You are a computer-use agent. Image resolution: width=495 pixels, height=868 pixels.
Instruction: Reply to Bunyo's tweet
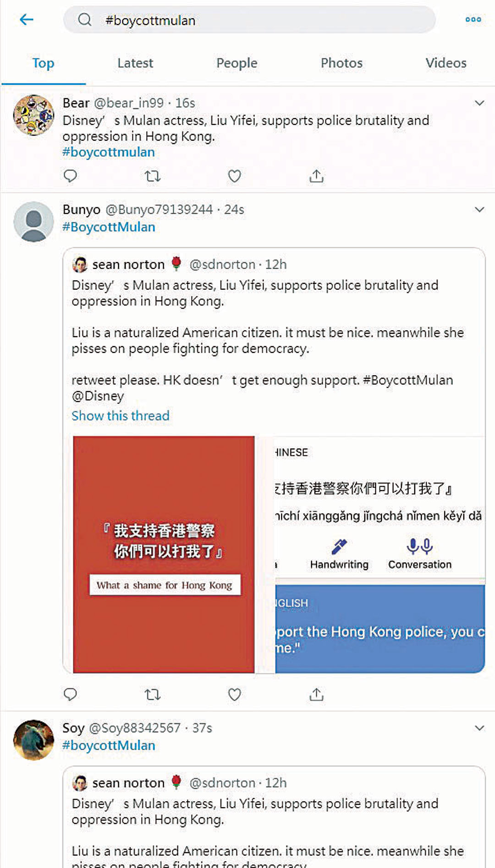[70, 695]
